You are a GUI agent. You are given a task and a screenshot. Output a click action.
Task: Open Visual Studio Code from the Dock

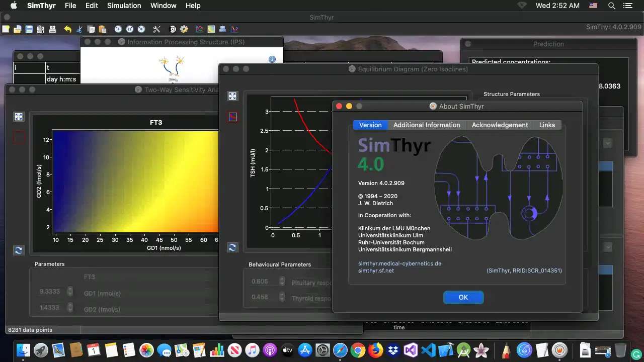click(x=428, y=350)
